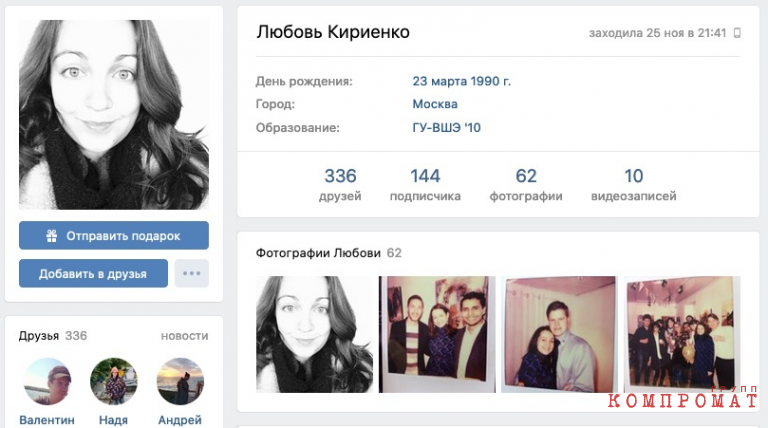Open Надя's friend avatar

click(114, 381)
